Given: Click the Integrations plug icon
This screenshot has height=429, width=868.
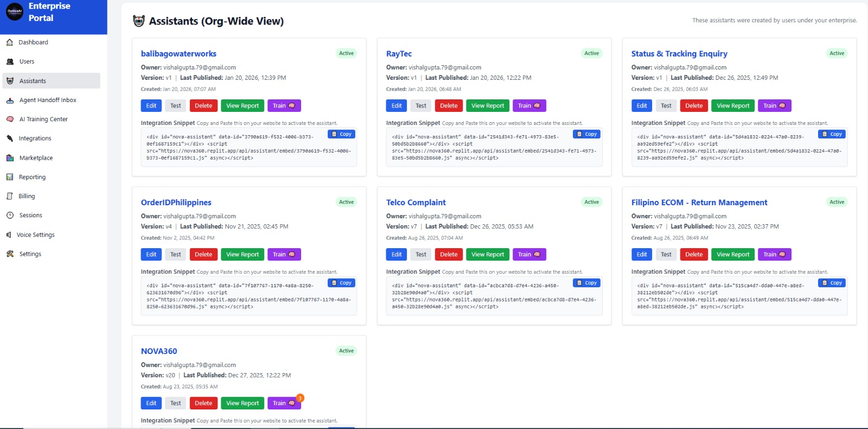Looking at the screenshot, I should pos(10,138).
